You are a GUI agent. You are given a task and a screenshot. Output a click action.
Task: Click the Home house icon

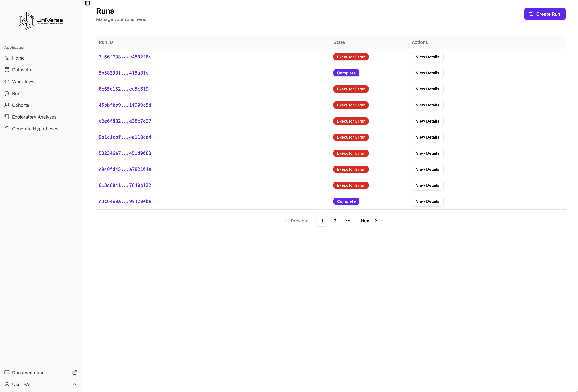(7, 58)
